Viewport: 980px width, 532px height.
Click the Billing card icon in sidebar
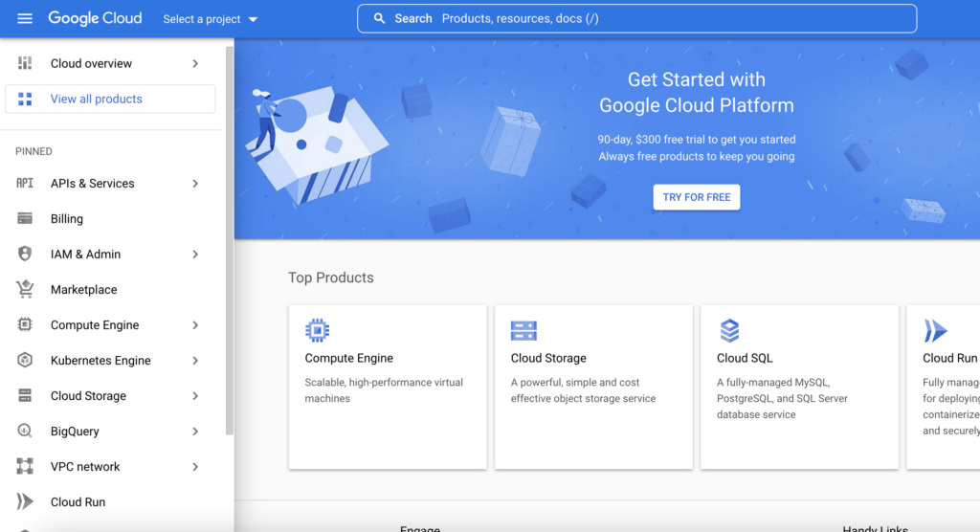click(x=25, y=219)
